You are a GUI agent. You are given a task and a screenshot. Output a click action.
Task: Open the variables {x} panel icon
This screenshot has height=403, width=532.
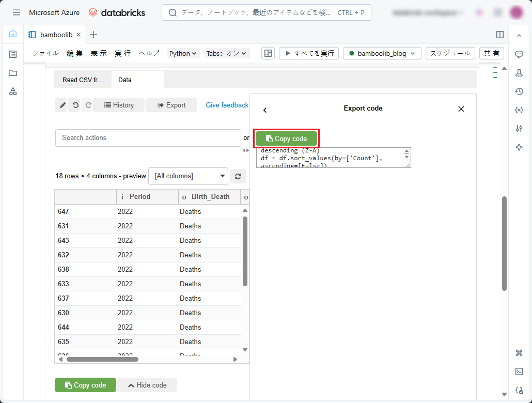[x=519, y=110]
